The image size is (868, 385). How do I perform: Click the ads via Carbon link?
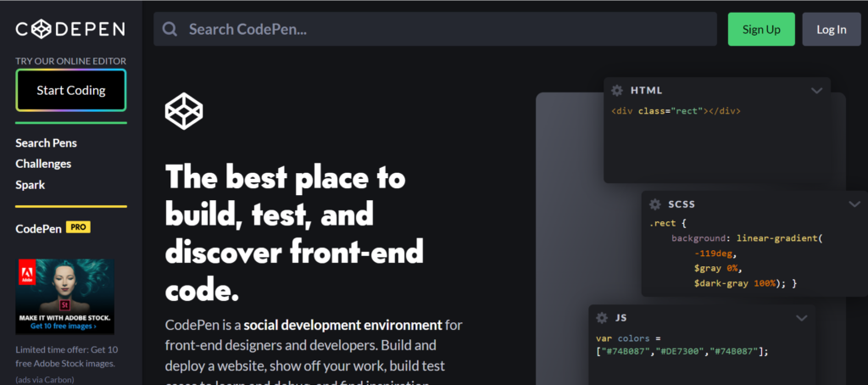point(44,380)
